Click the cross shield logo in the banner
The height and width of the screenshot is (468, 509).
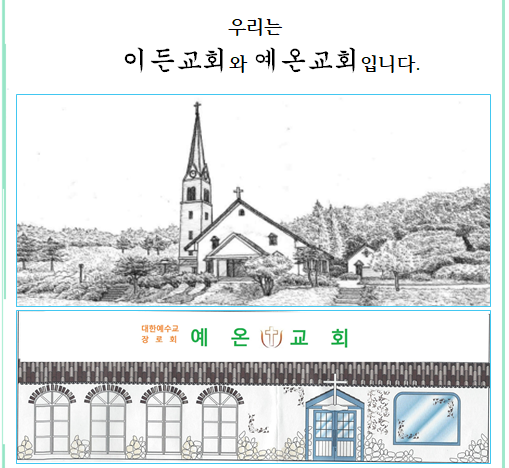(271, 337)
